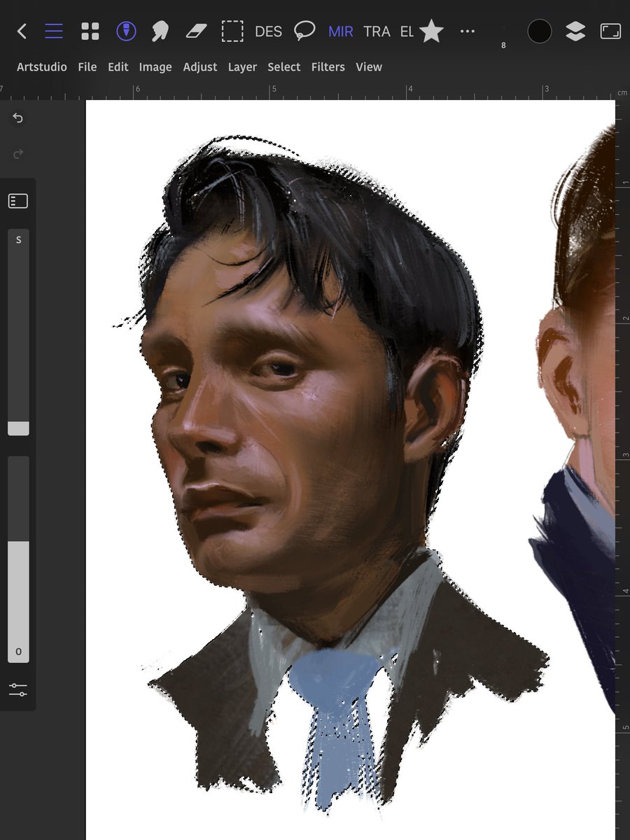Open the View menu
This screenshot has width=630, height=840.
click(369, 67)
